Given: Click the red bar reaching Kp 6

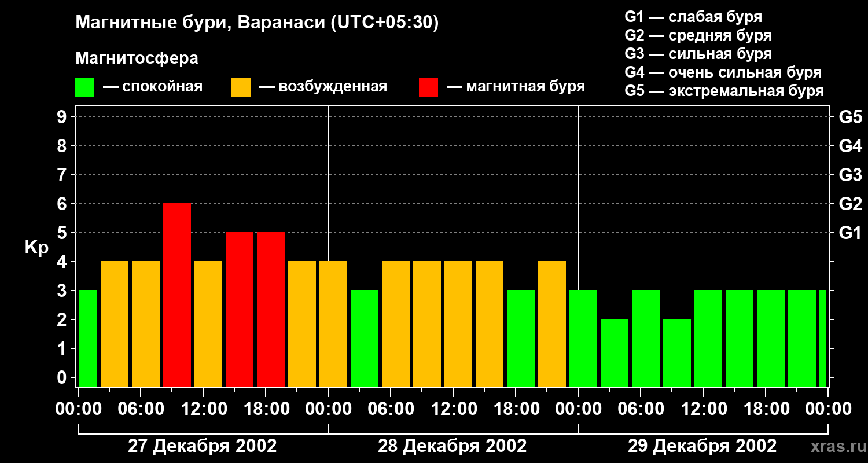Looking at the screenshot, I should [x=177, y=295].
